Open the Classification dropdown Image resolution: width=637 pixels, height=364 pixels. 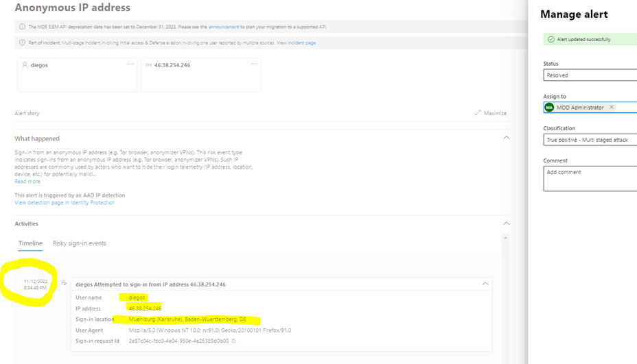tap(590, 140)
